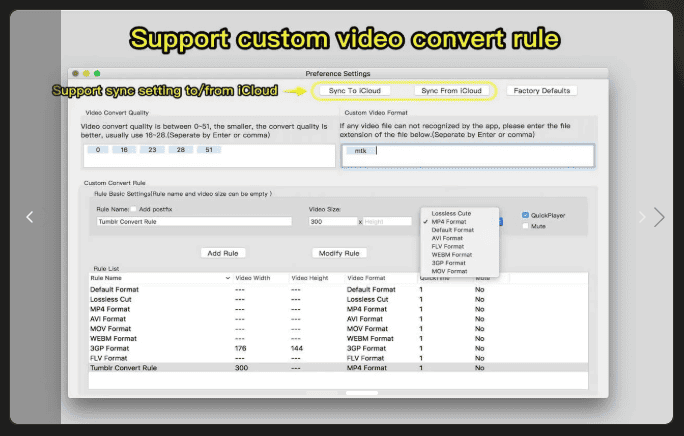Screen dimensions: 684x436
Task: Click the Sync From iCloud button
Action: coord(451,91)
